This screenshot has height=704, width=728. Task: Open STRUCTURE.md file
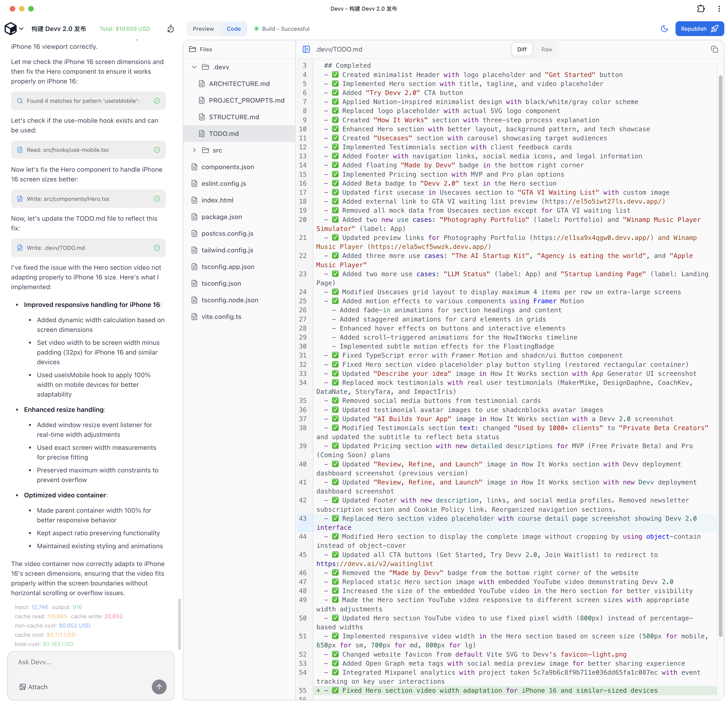[239, 117]
